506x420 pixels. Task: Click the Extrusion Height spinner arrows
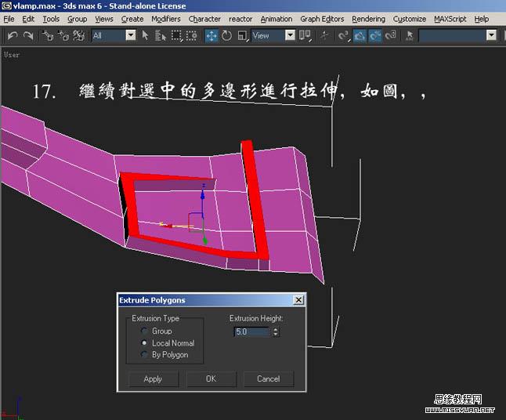[x=275, y=331]
